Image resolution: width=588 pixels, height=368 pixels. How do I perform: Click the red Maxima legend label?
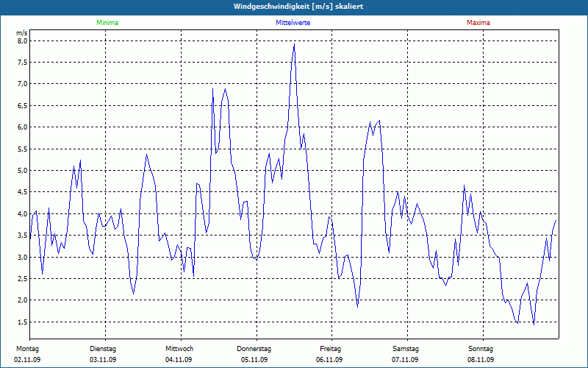click(478, 23)
